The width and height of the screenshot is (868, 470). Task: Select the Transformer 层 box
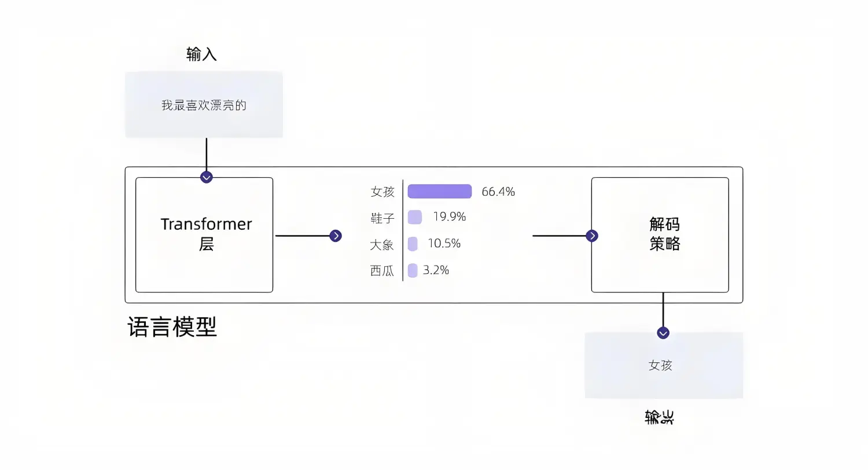204,234
